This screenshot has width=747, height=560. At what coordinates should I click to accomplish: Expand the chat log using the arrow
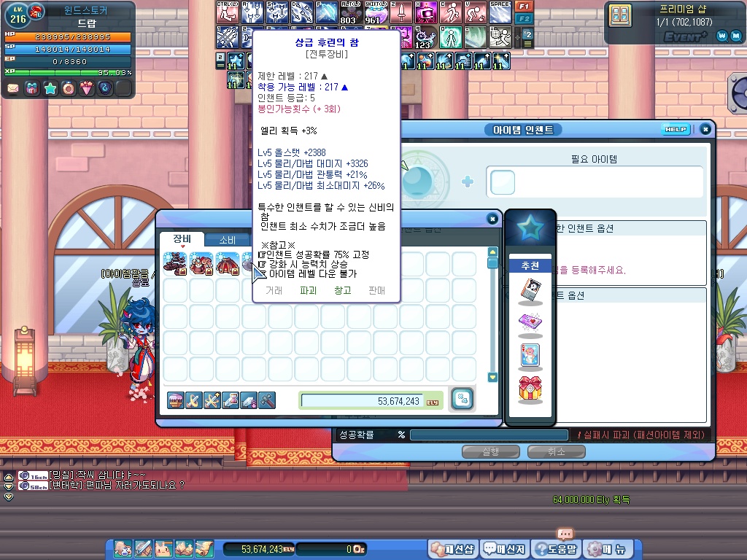pyautogui.click(x=9, y=476)
